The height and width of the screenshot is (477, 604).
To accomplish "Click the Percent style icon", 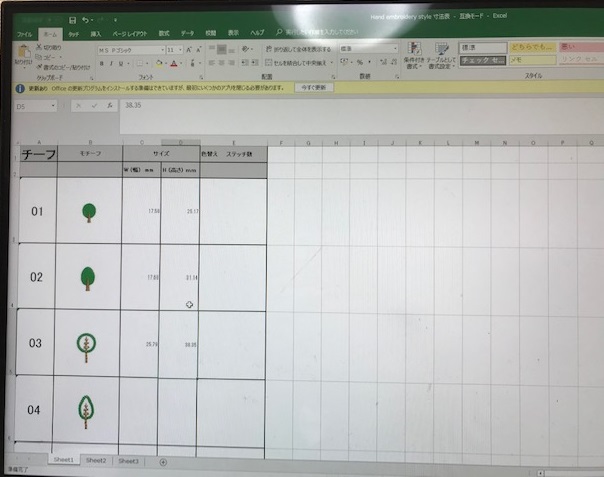I will (x=359, y=62).
